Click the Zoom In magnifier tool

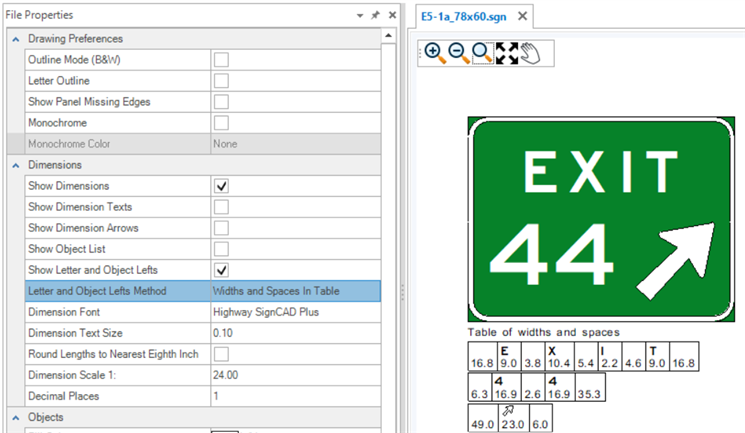pos(435,52)
